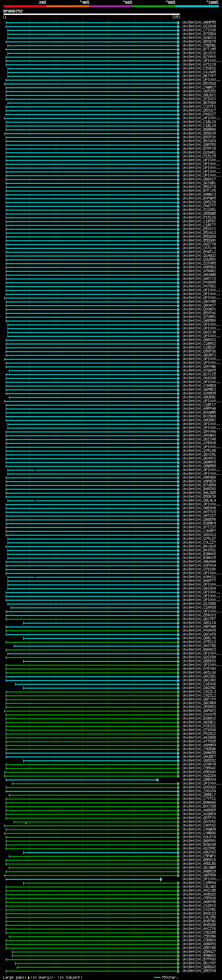222x980 pixels.
Task: Select hit UniRef100_Q6FJY0
Action: [x=199, y=699]
